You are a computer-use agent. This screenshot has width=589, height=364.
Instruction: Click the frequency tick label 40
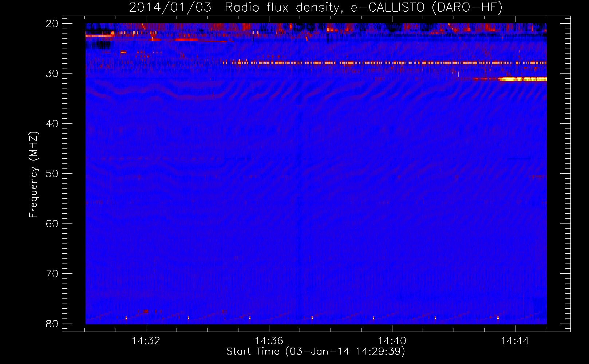point(52,124)
